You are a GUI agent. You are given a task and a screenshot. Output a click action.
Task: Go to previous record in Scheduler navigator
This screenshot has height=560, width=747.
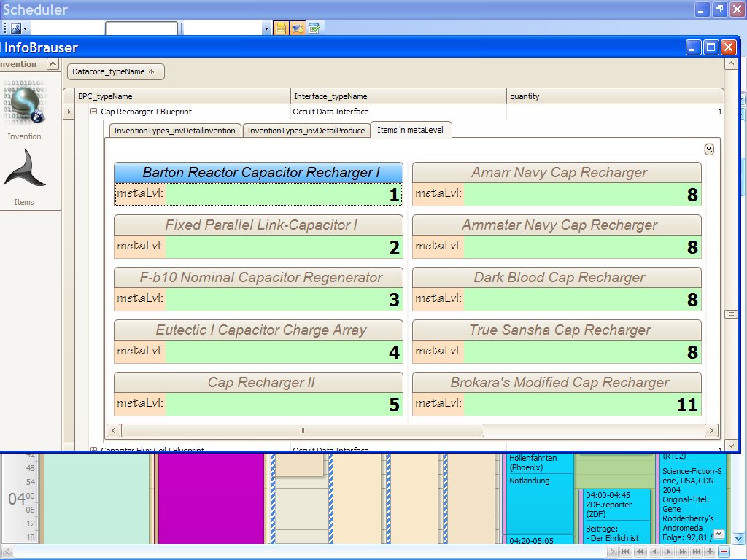pyautogui.click(x=654, y=551)
